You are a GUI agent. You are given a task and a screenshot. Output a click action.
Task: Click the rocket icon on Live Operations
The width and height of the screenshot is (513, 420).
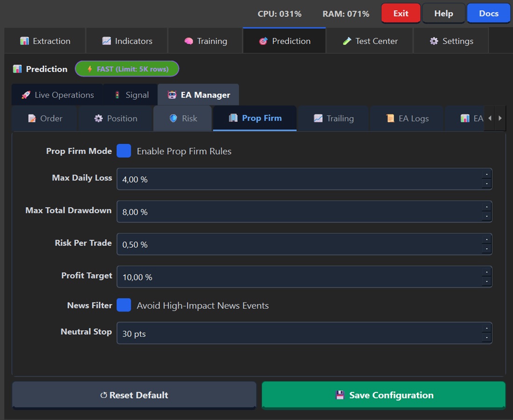pyautogui.click(x=26, y=95)
